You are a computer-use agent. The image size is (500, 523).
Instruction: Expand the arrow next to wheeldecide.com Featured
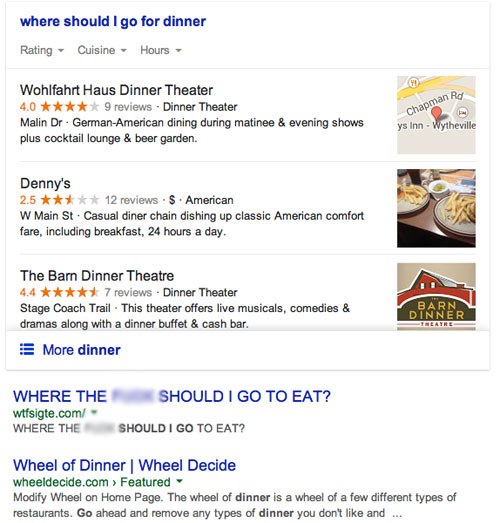pos(179,481)
